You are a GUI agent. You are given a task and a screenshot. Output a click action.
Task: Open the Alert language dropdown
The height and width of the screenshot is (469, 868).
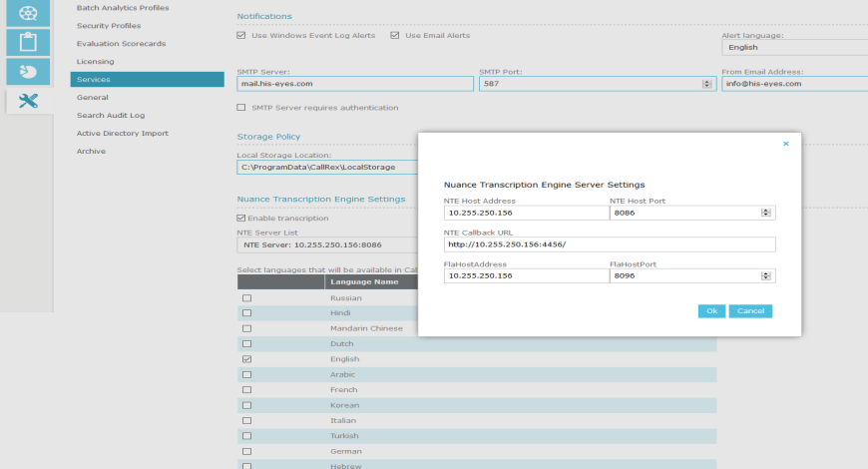pos(793,47)
